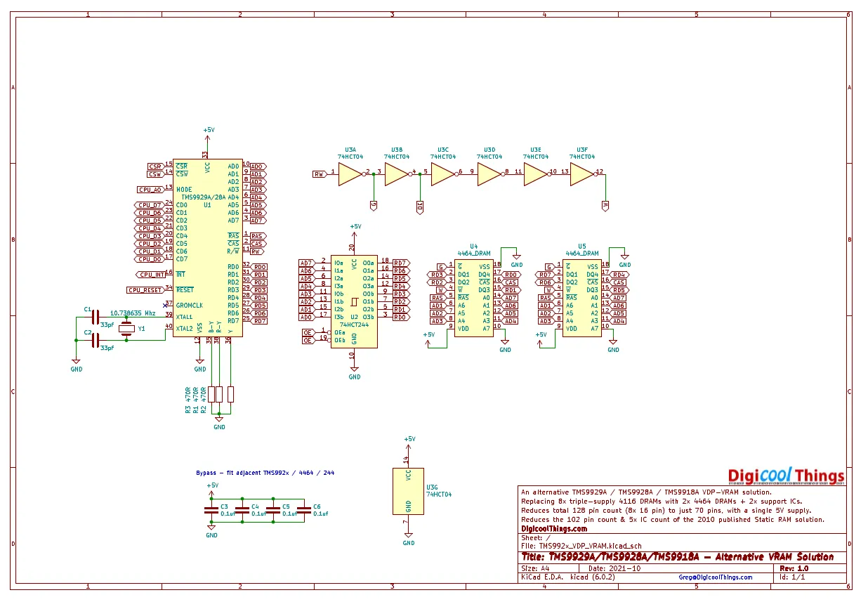Select the TMS9929A/28A U1 chip body

click(x=208, y=247)
